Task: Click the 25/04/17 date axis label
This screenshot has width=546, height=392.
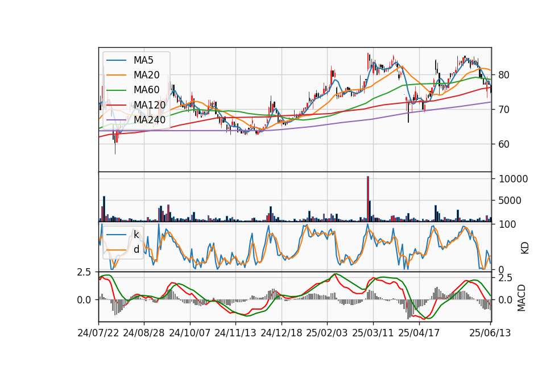Action: pos(419,333)
